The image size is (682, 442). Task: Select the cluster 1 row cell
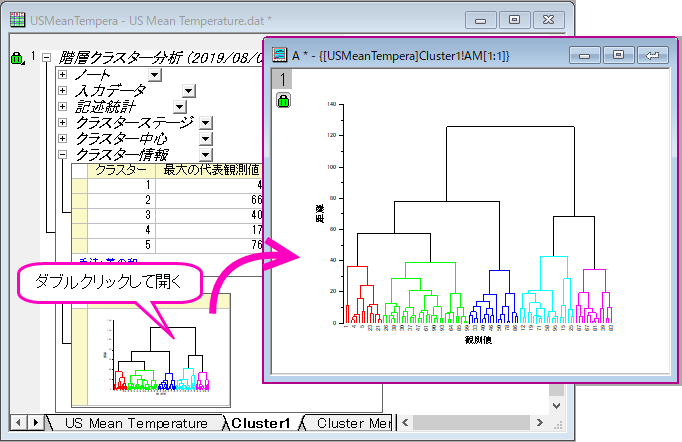tap(121, 185)
